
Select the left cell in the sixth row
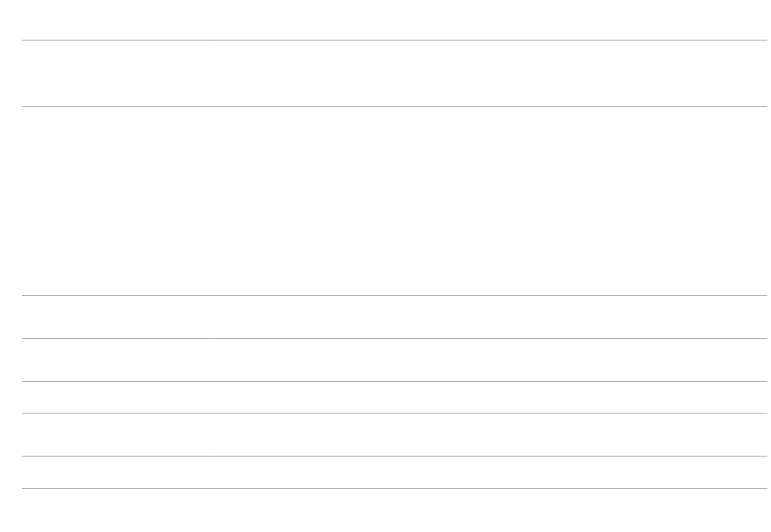click(x=117, y=435)
